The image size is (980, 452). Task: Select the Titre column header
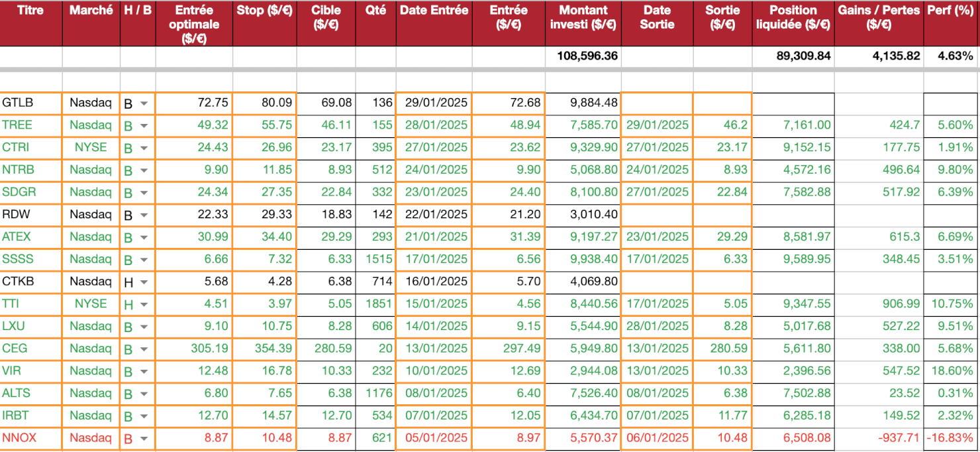31,23
